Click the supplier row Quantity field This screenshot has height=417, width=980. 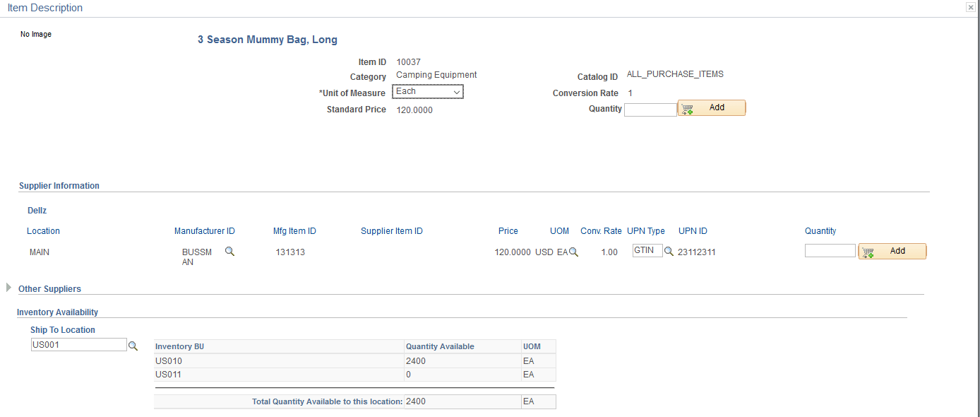click(830, 251)
